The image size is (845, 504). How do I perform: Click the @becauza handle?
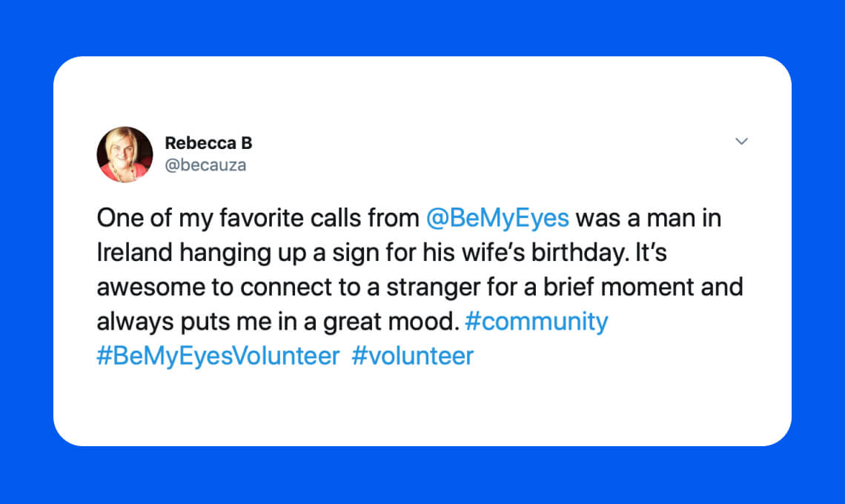pyautogui.click(x=205, y=165)
